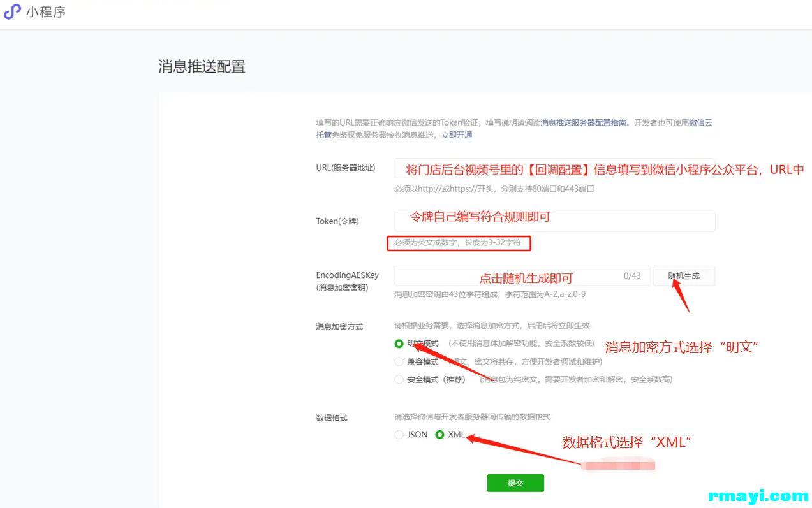
Task: Click the 0/43 character counter
Action: (632, 275)
